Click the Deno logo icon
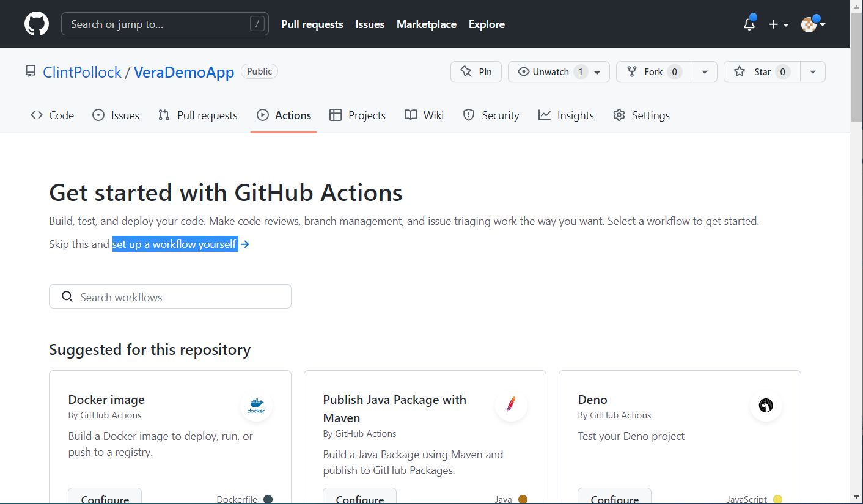 (766, 406)
